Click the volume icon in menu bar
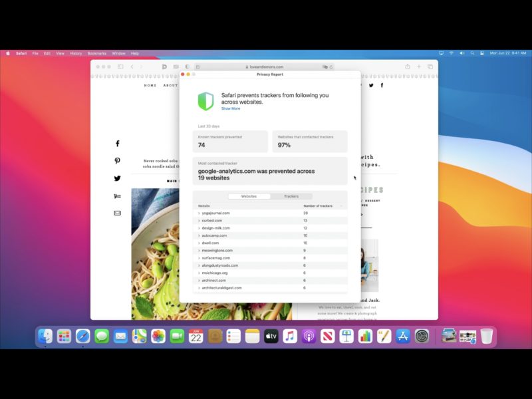The height and width of the screenshot is (399, 532). [462, 53]
